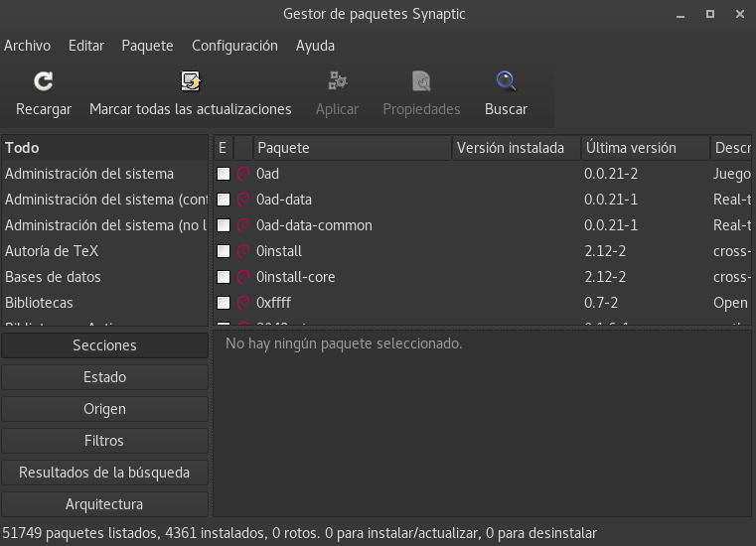This screenshot has width=756, height=546.
Task: Select the 0ad-data-common package name
Action: [x=314, y=225]
